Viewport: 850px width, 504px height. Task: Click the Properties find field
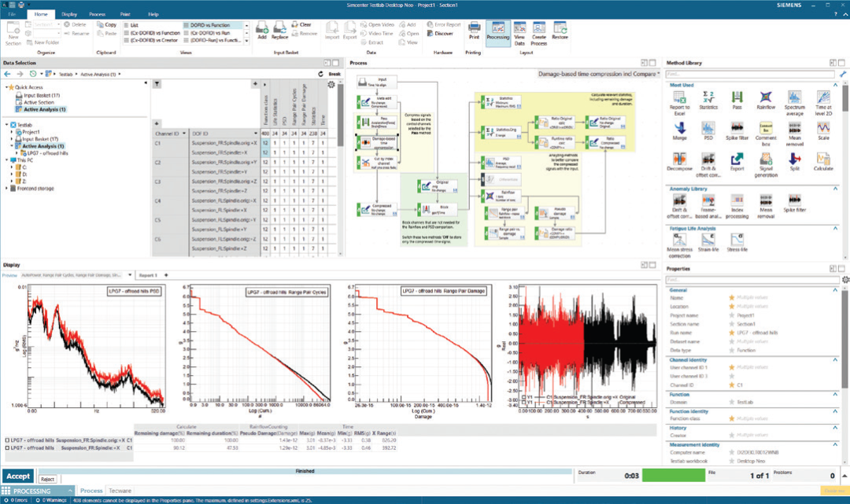[x=752, y=279]
